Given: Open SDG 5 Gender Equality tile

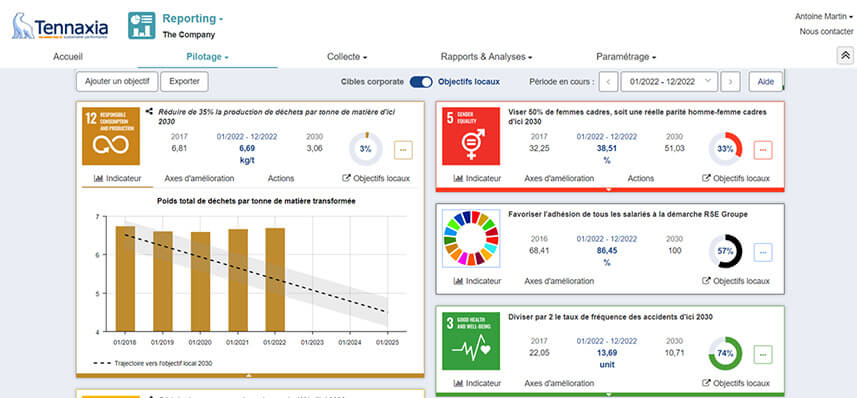Looking at the screenshot, I should [471, 136].
